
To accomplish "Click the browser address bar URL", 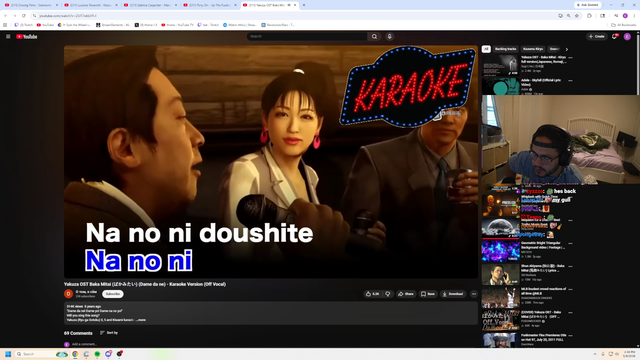I will [68, 16].
